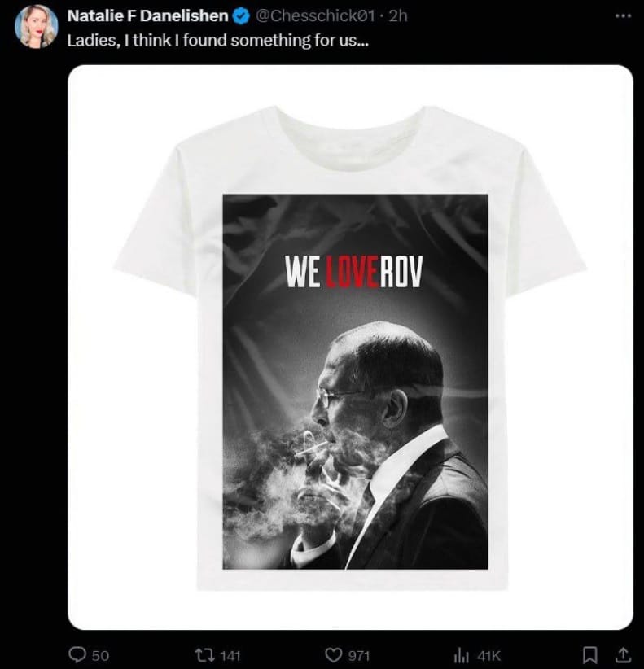This screenshot has height=669, width=644.
Task: Click the "WE LOVEROV" text on the shirt
Action: click(354, 272)
